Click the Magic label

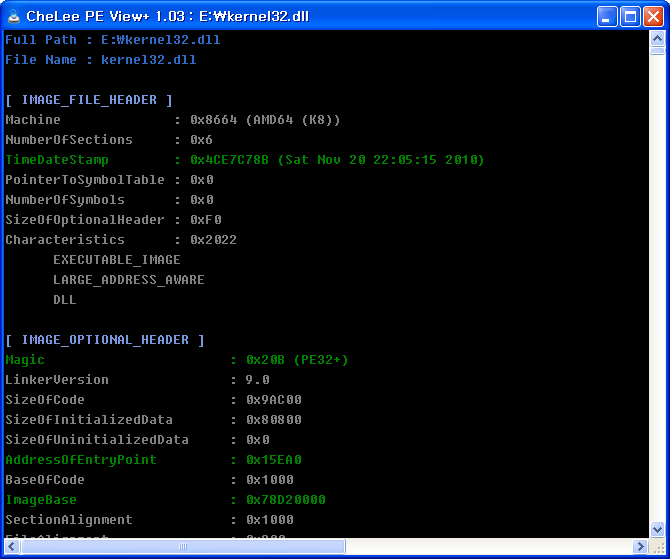coord(25,360)
